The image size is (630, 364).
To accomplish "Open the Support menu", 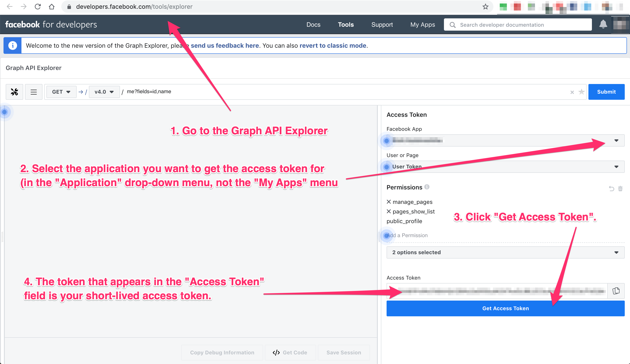I will point(382,24).
